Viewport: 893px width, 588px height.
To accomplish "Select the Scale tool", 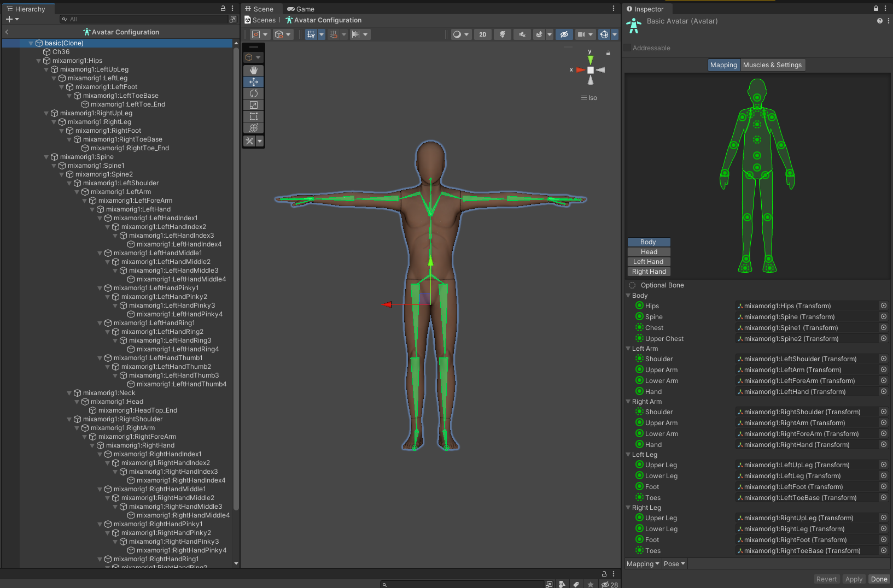I will [253, 105].
